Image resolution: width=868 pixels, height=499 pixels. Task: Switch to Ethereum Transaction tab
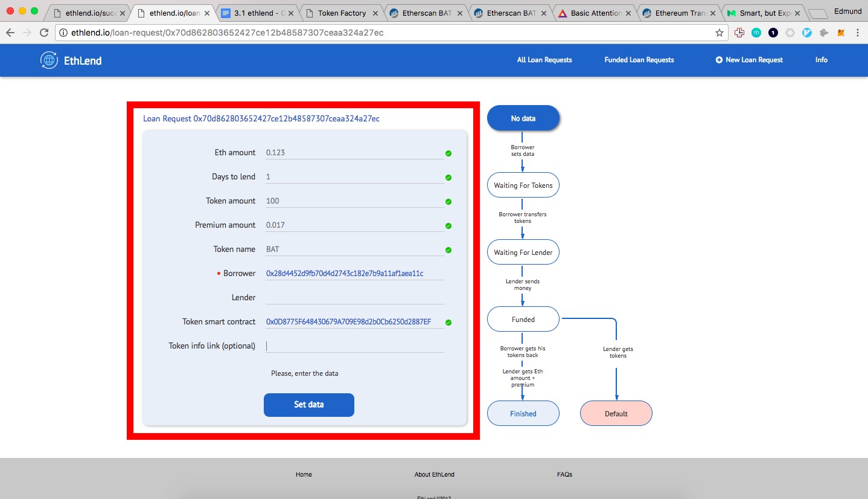click(680, 13)
